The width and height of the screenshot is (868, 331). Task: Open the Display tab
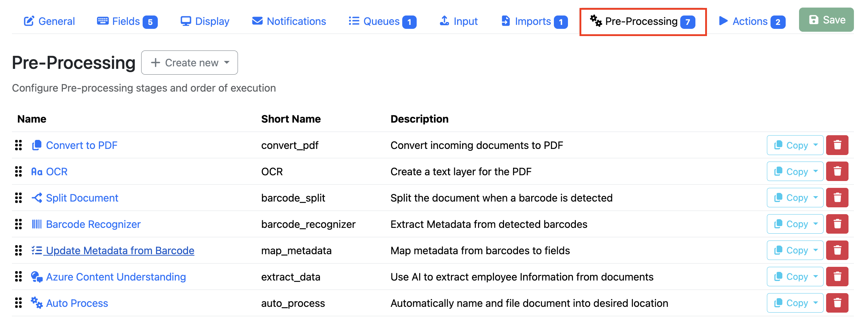coord(205,21)
